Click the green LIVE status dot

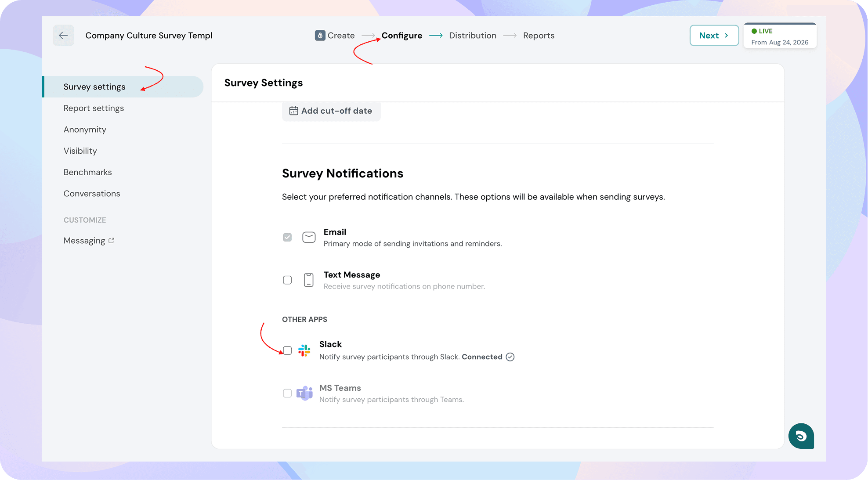[754, 31]
